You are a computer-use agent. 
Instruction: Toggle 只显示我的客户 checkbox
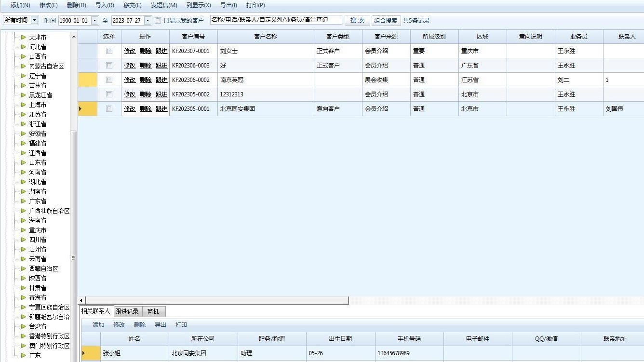[158, 21]
